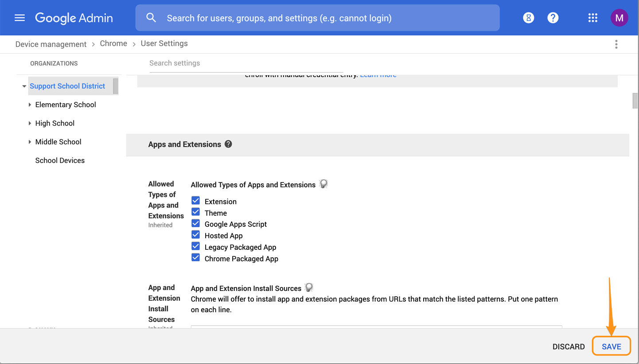Go to Chrome breadcrumb

coord(113,43)
